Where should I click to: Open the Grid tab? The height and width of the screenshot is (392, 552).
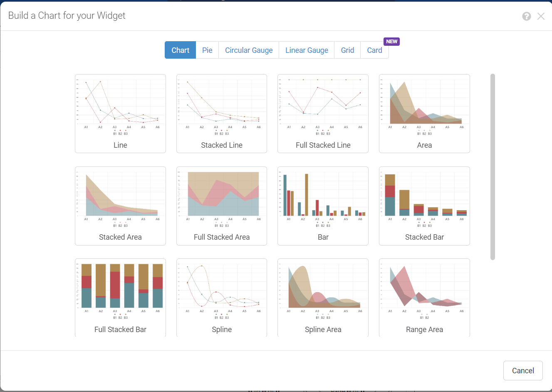pos(347,50)
